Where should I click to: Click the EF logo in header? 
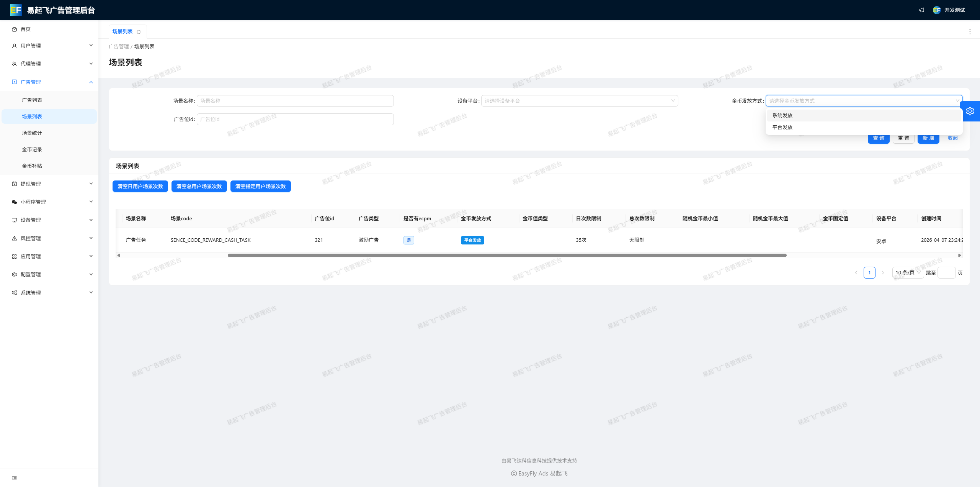click(16, 10)
